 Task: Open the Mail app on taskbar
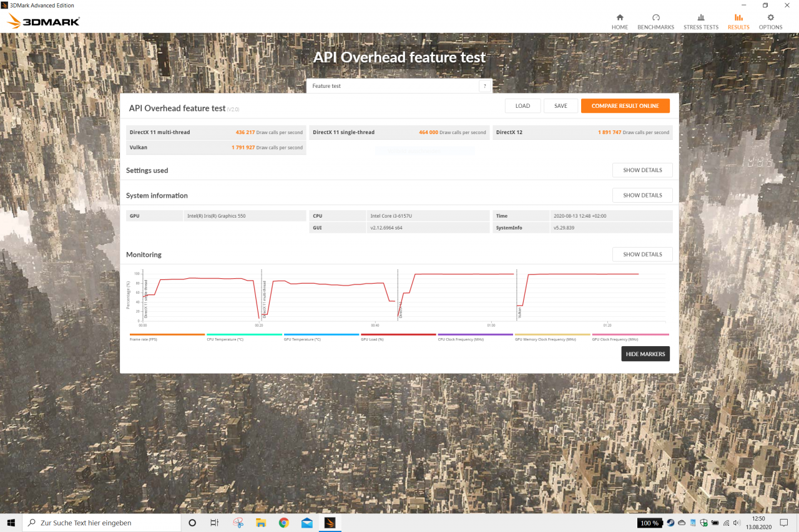click(x=307, y=523)
